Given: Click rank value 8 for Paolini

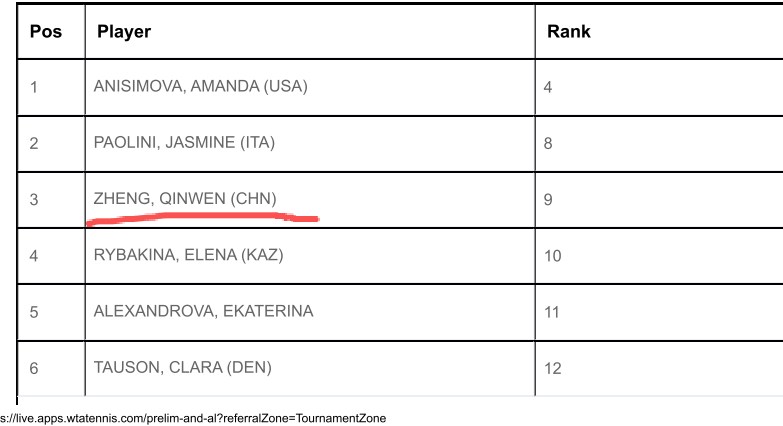Looking at the screenshot, I should pyautogui.click(x=548, y=144).
